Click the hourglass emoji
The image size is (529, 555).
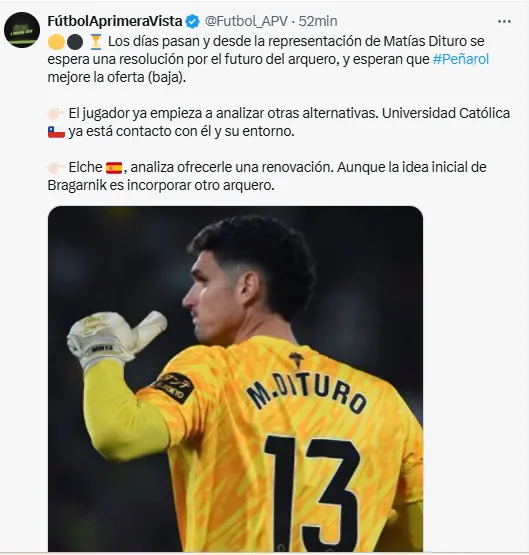tap(96, 42)
